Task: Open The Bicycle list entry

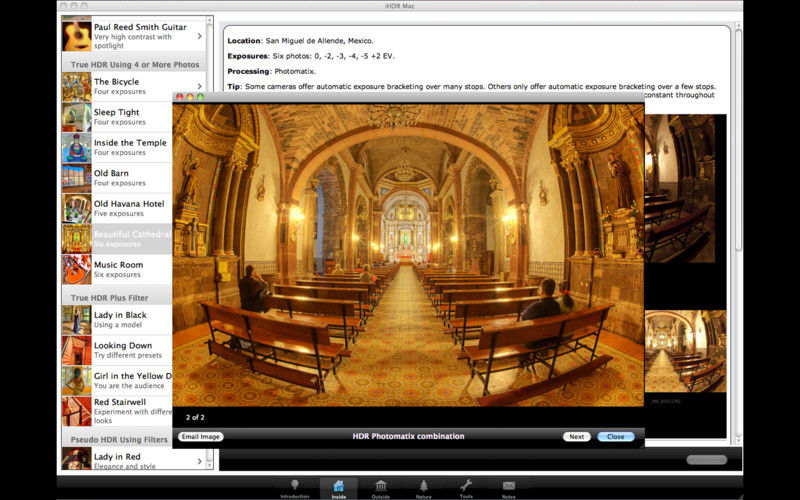Action: pyautogui.click(x=116, y=86)
